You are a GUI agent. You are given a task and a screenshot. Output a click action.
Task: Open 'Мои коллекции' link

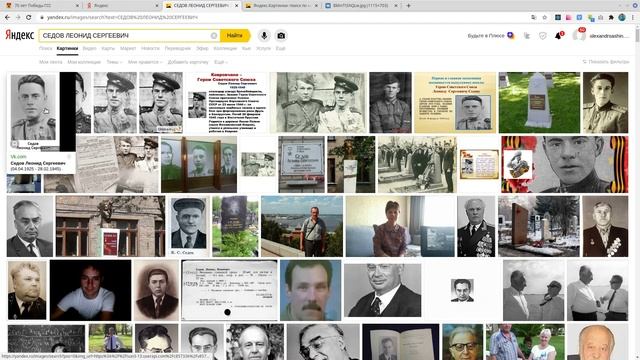click(84, 62)
